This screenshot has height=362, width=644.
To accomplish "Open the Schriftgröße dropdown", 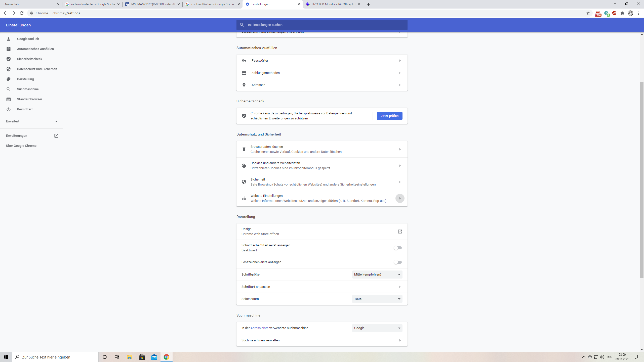I will (377, 275).
